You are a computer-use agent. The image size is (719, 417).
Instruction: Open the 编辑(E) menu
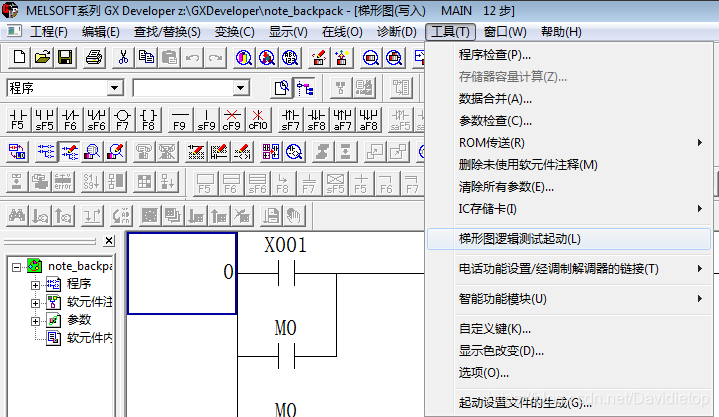[x=100, y=32]
